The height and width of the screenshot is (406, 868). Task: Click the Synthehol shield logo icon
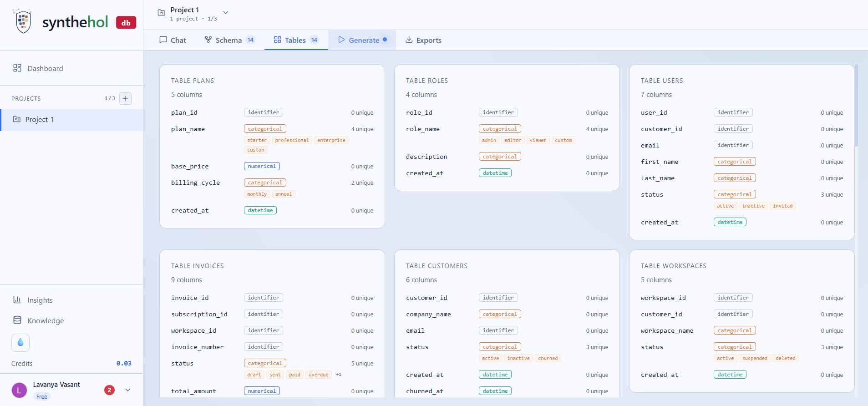pyautogui.click(x=23, y=21)
